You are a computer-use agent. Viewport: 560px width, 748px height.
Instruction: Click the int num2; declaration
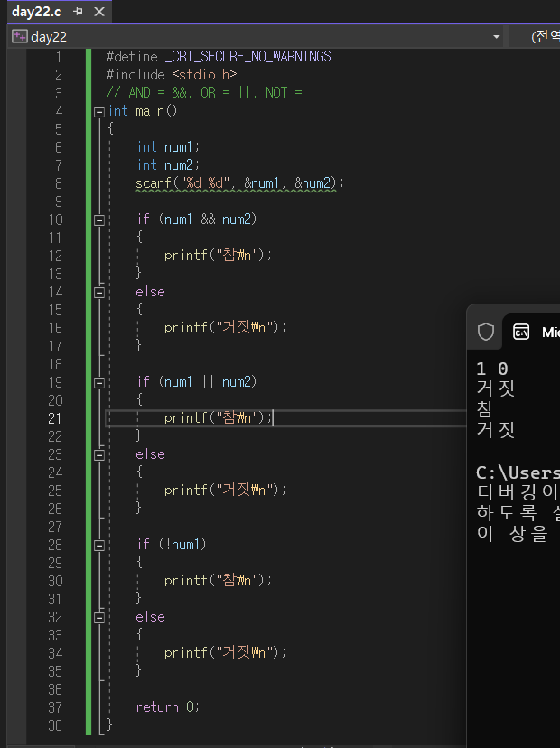pyautogui.click(x=168, y=165)
